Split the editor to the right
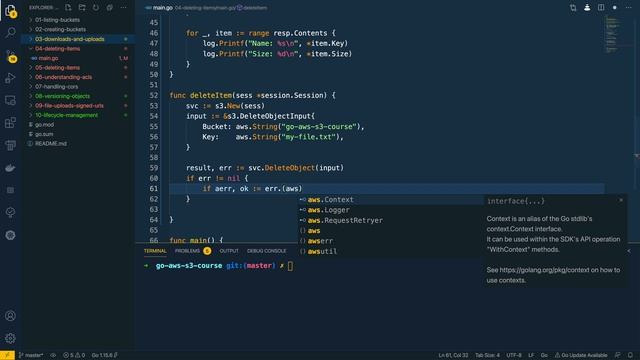 pyautogui.click(x=601, y=7)
